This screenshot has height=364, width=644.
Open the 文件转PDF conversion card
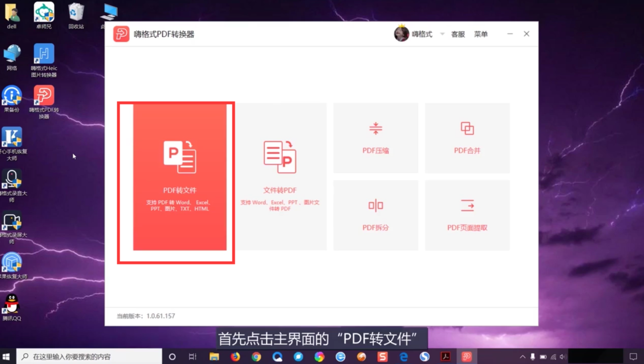pos(280,177)
